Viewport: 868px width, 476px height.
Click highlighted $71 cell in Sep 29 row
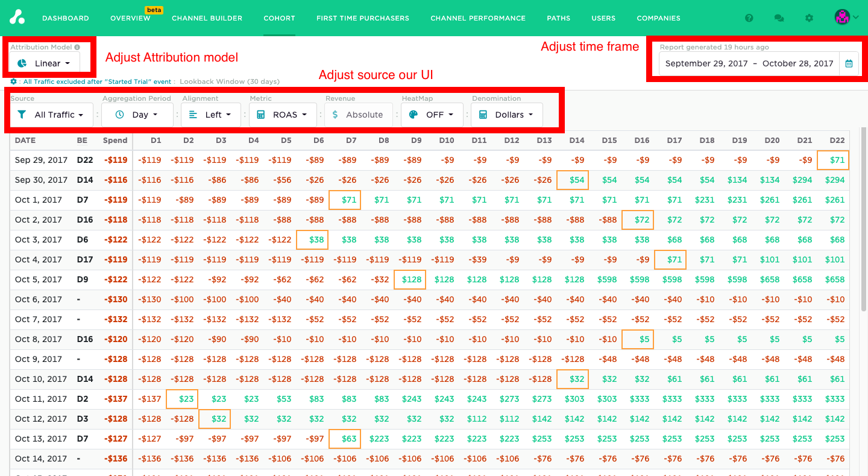click(x=833, y=160)
